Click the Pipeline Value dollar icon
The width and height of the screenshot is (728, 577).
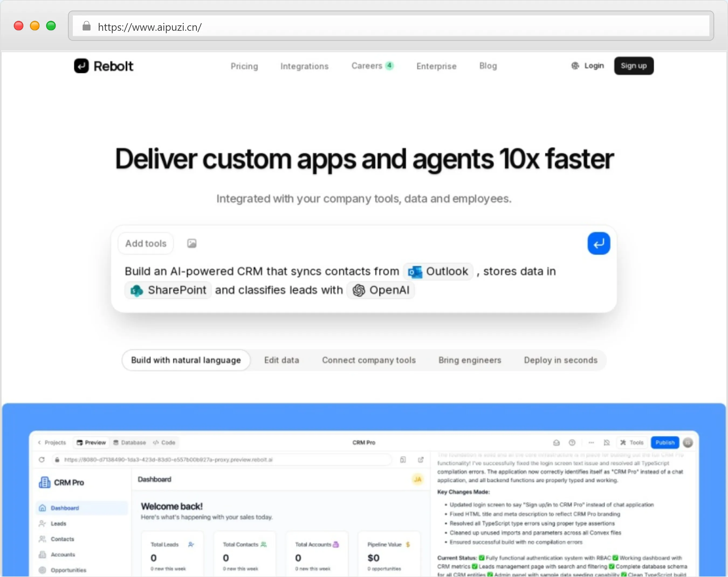tap(408, 545)
